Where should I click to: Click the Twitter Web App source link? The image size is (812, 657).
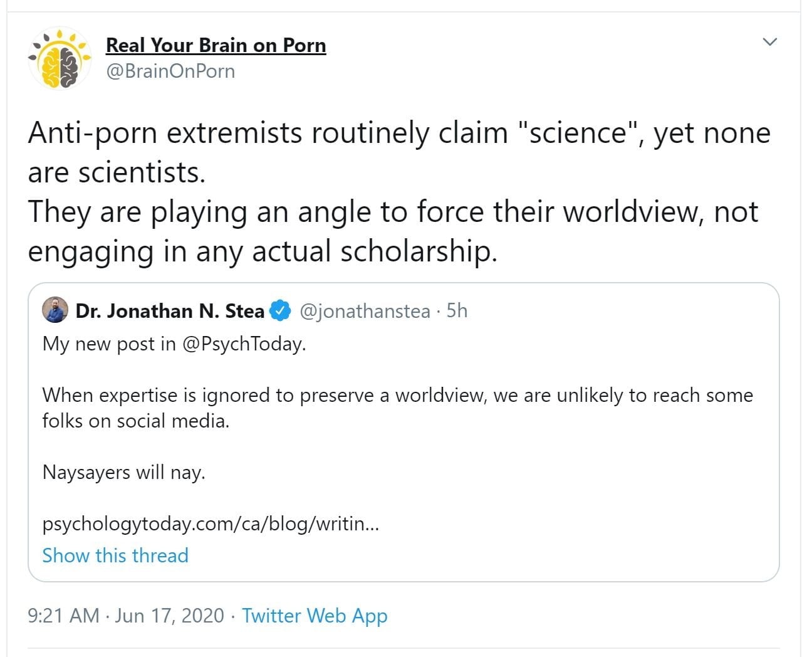pyautogui.click(x=315, y=616)
